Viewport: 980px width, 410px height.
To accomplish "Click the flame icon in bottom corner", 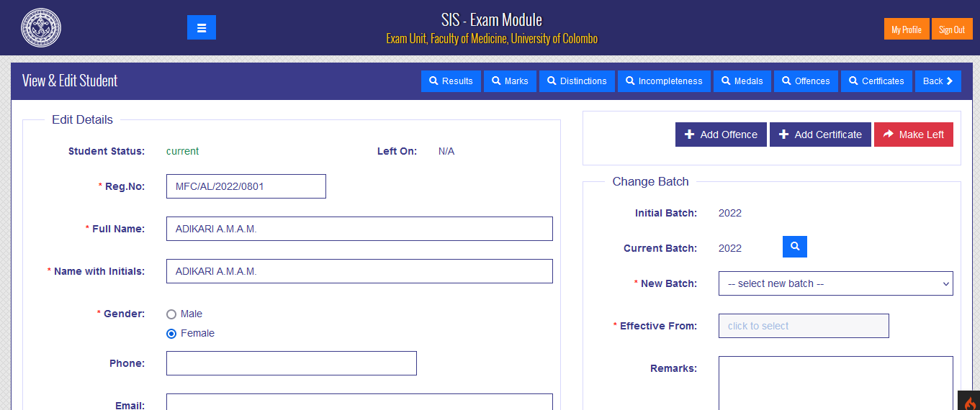I will click(x=969, y=402).
